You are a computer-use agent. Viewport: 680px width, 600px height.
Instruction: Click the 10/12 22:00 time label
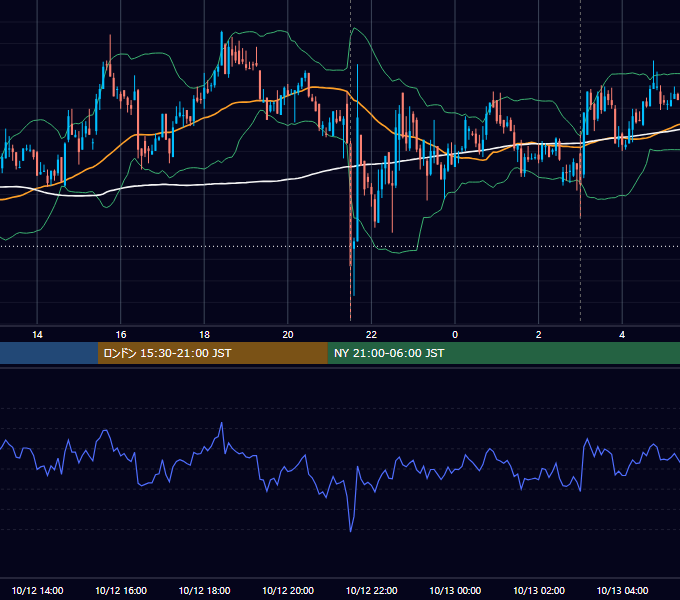371,590
